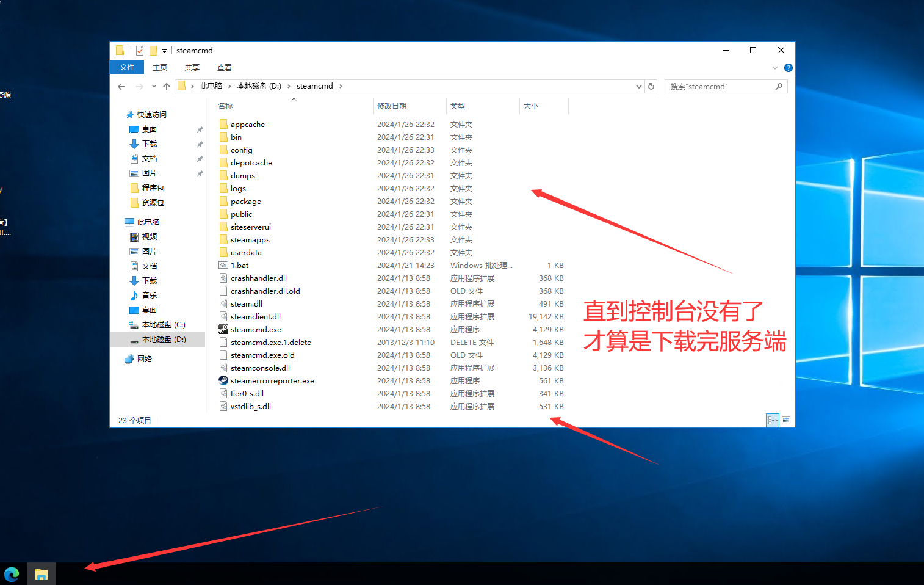Screen dimensions: 924x585
Task: Select Local Disk (C:) in sidebar
Action: [x=157, y=324]
